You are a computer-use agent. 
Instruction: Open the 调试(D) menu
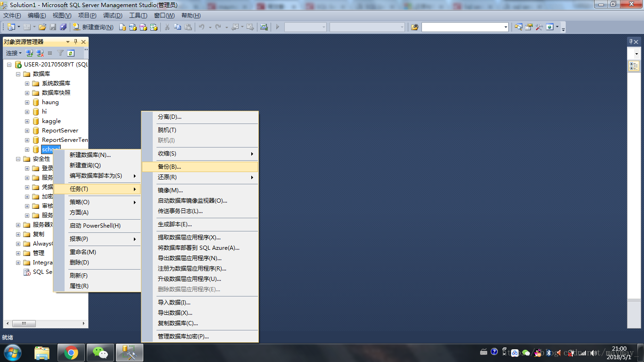click(113, 16)
